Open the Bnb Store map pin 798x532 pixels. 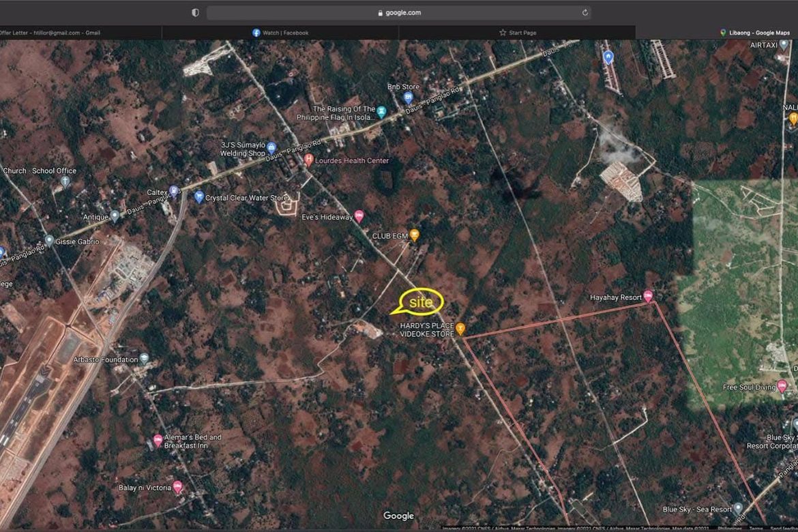pos(408,98)
